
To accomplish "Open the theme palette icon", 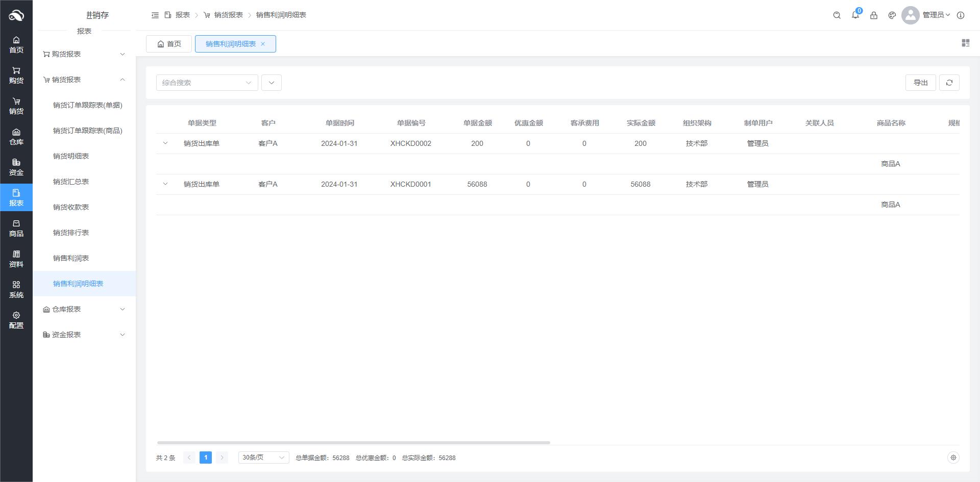I will coord(892,15).
